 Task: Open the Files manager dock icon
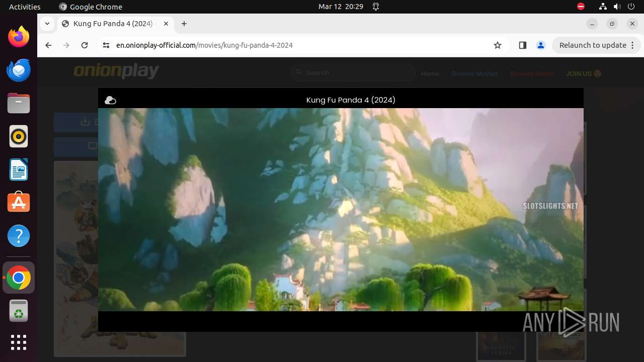[19, 103]
